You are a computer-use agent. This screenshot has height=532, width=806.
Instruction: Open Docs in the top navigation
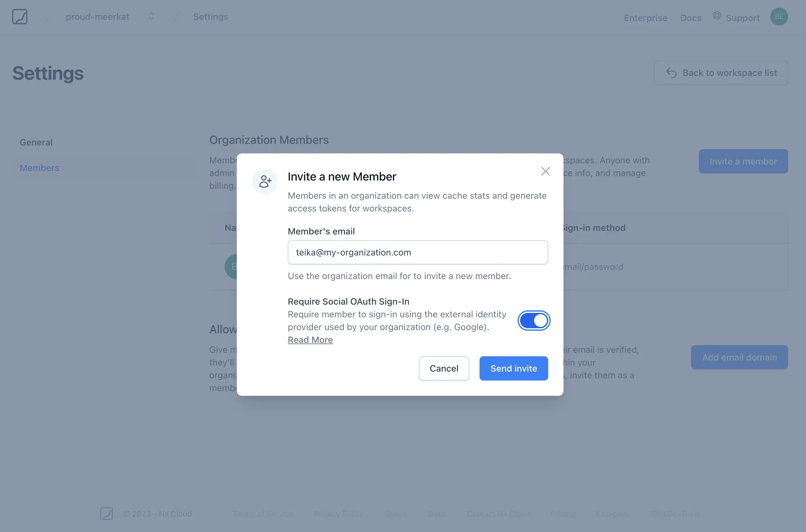point(690,18)
